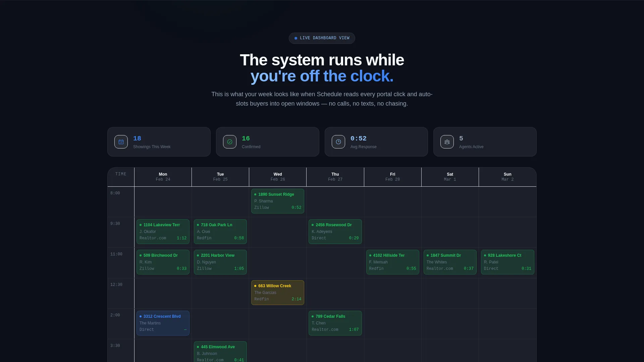Click the checkmark icon in Confirmed card
Screen dimensions: 644x362
pos(230,142)
